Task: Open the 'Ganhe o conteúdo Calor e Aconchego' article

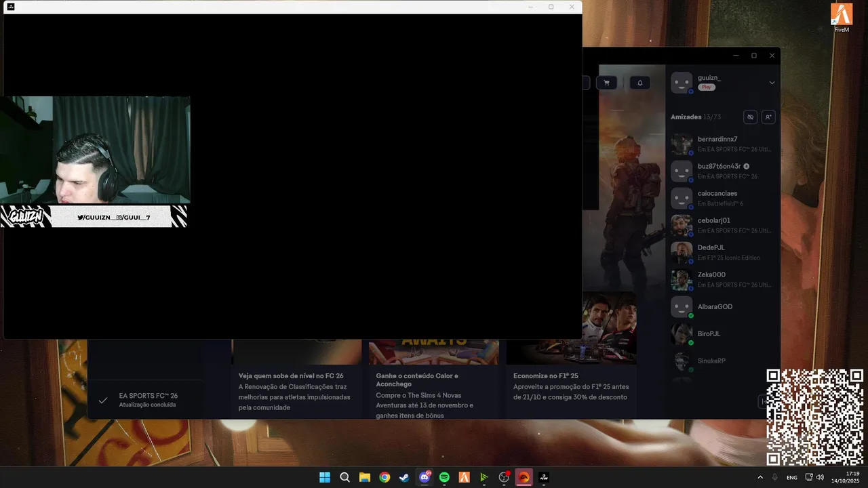Action: [417, 380]
